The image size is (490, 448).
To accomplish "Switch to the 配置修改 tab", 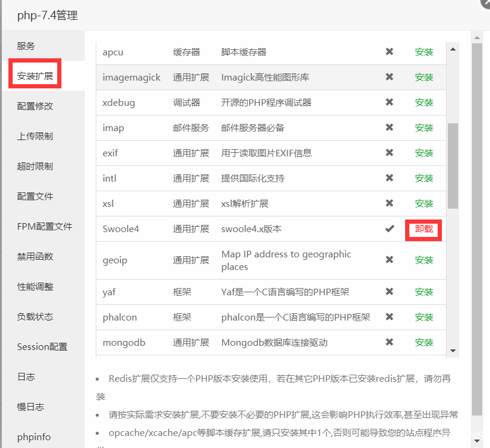I will coord(35,106).
